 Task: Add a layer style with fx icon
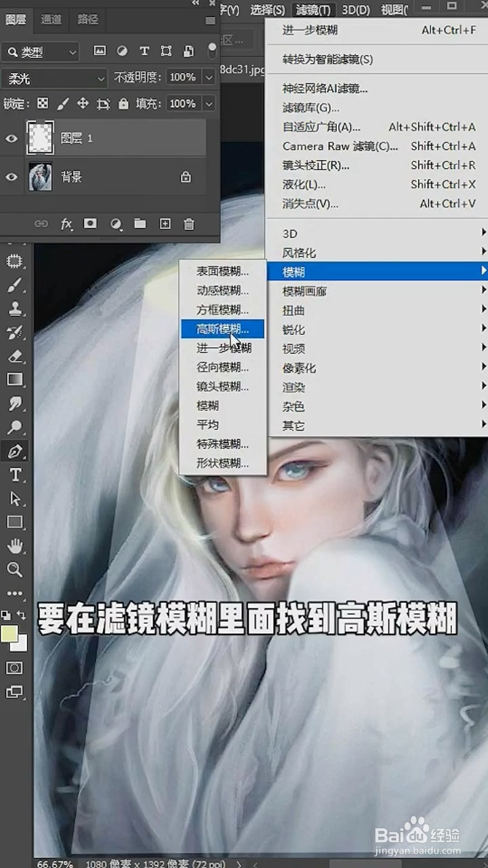pos(66,224)
